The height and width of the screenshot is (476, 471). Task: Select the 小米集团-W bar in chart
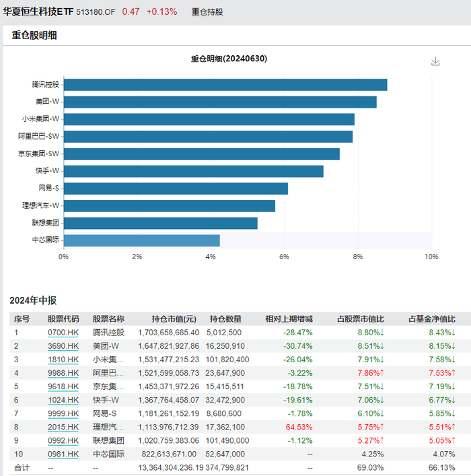coord(209,119)
